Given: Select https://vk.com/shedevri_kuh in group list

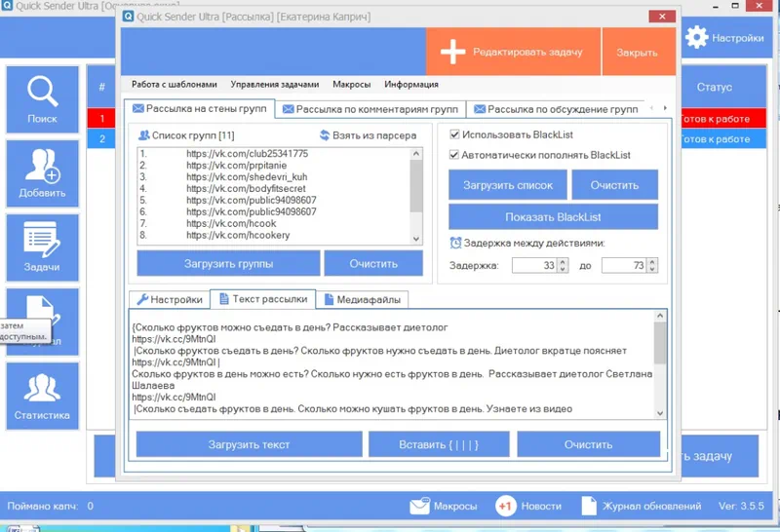Looking at the screenshot, I should point(247,177).
